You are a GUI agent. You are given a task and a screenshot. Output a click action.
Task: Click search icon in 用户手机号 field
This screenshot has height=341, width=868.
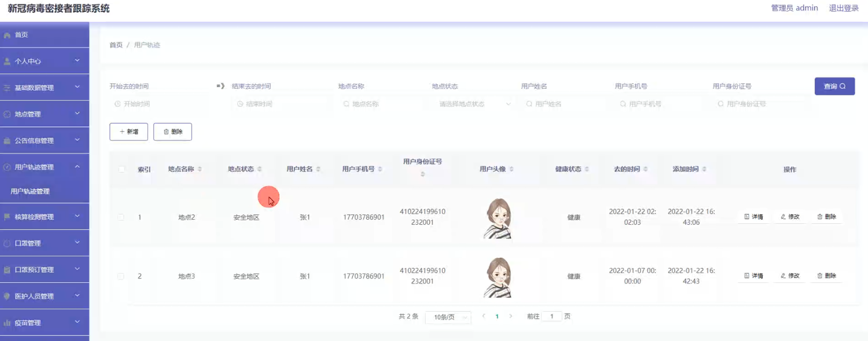pos(623,104)
